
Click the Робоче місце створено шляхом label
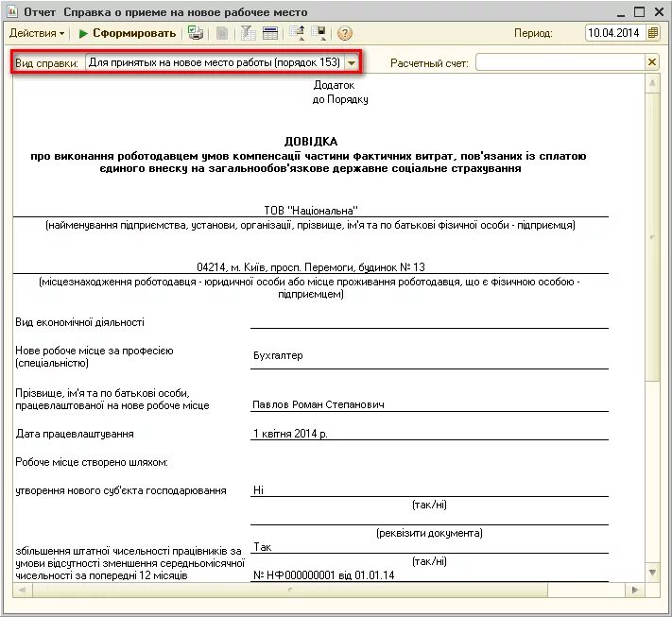(x=92, y=462)
